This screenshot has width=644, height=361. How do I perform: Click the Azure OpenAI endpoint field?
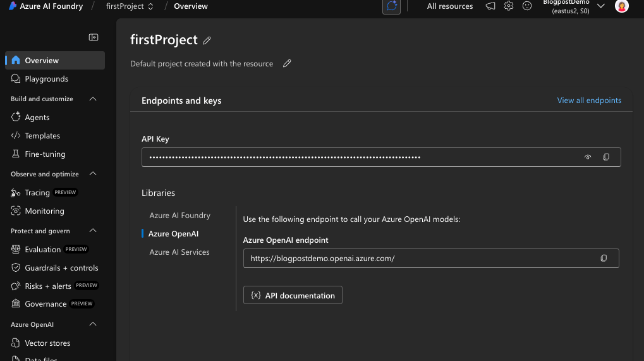click(x=417, y=259)
